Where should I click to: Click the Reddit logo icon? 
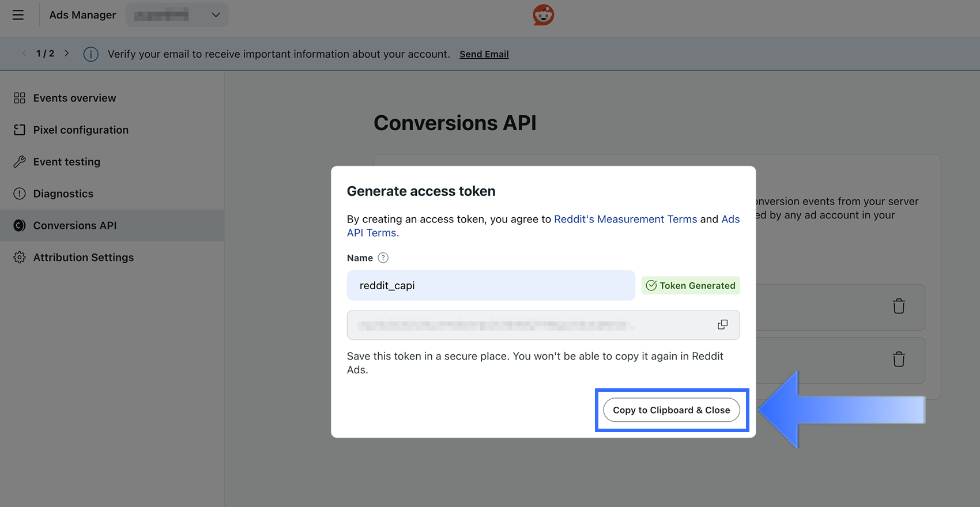[x=543, y=15]
